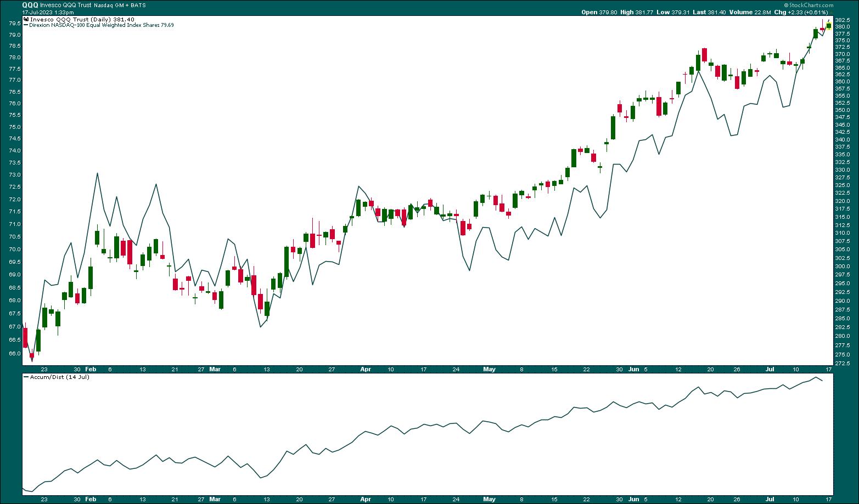
Task: Click Jun on the price chart date axis
Action: 634,370
